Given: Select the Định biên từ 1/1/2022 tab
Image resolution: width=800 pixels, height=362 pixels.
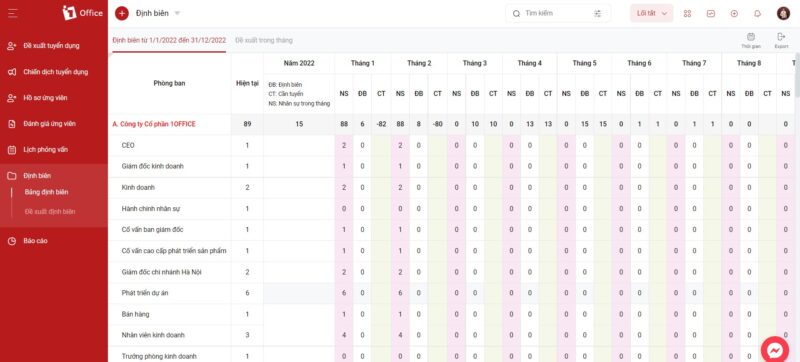Looking at the screenshot, I should tap(169, 40).
